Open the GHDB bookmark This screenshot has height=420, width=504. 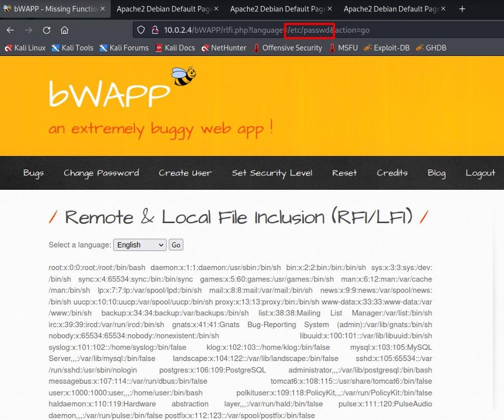click(431, 48)
